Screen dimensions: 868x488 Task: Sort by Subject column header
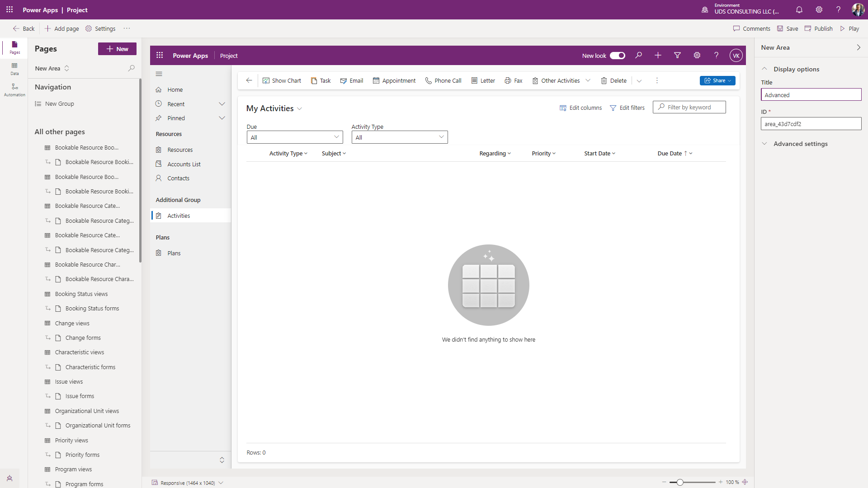[x=334, y=154]
